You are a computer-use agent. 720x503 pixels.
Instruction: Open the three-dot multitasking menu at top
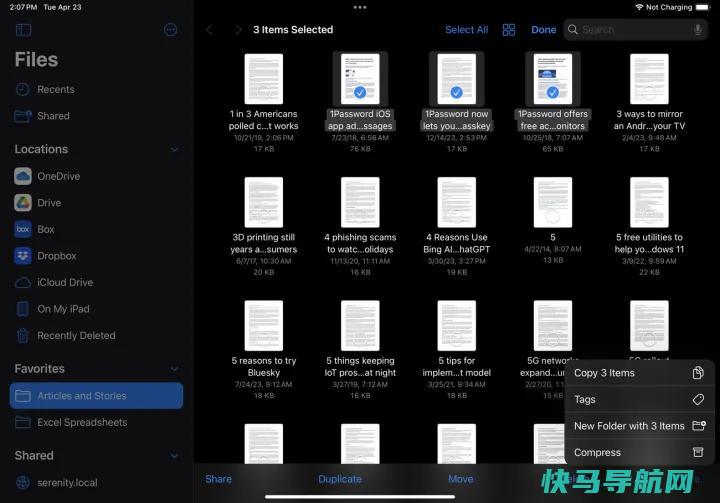pos(360,7)
